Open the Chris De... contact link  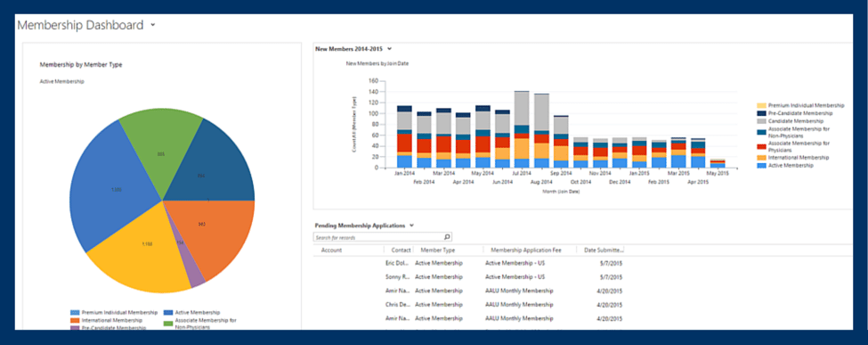397,305
